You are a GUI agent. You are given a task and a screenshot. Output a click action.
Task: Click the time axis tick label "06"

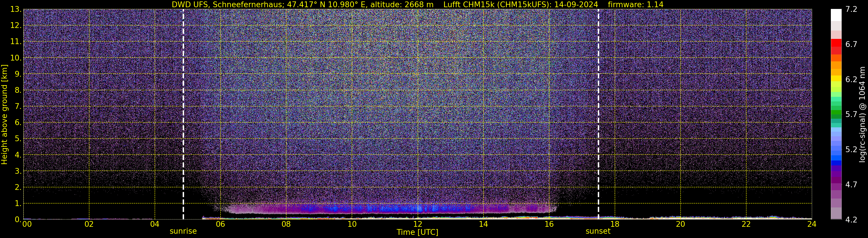click(220, 224)
